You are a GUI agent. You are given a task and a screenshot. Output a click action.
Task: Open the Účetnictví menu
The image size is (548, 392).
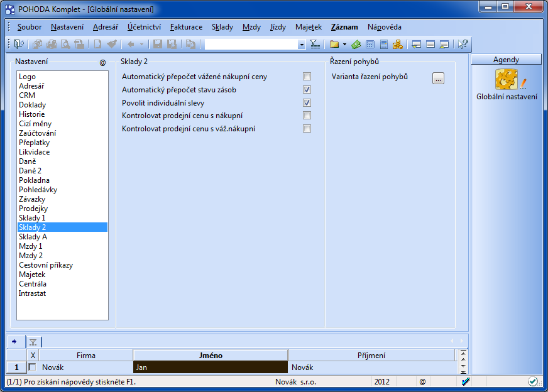pyautogui.click(x=144, y=27)
